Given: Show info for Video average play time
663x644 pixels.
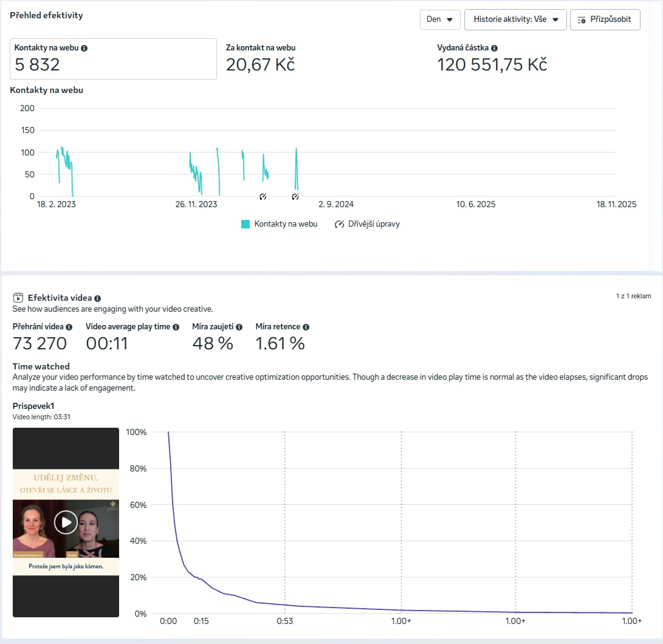Looking at the screenshot, I should [176, 327].
